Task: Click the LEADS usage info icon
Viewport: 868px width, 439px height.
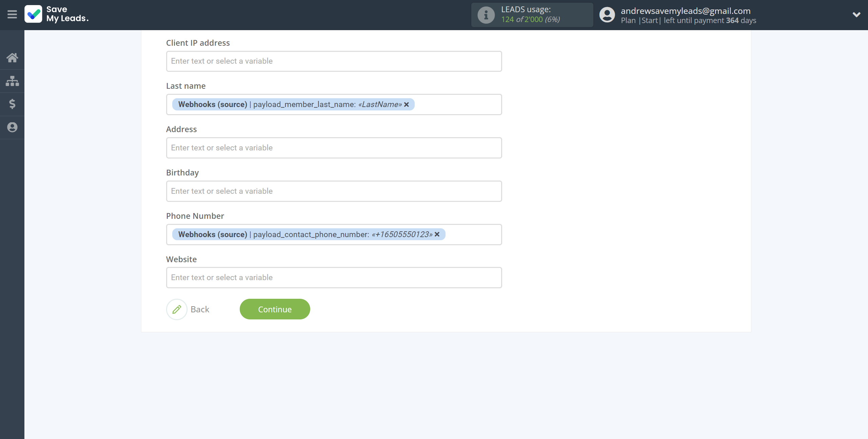Action: click(486, 15)
